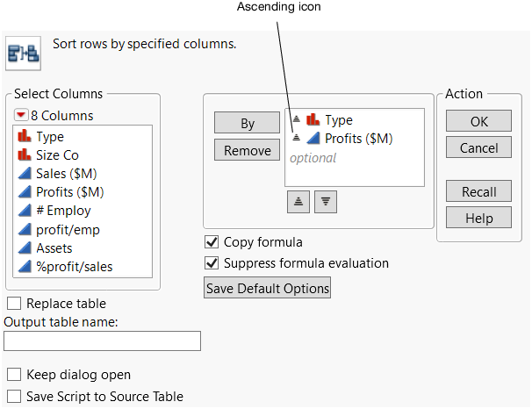Screen dimensions: 532x409
Task: Select the # Employ column
Action: (x=62, y=211)
